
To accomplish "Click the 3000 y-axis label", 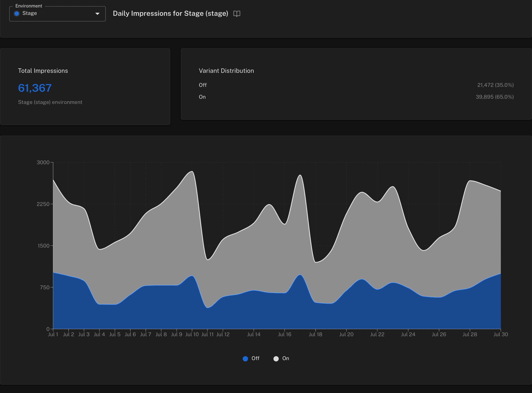I will click(x=43, y=163).
